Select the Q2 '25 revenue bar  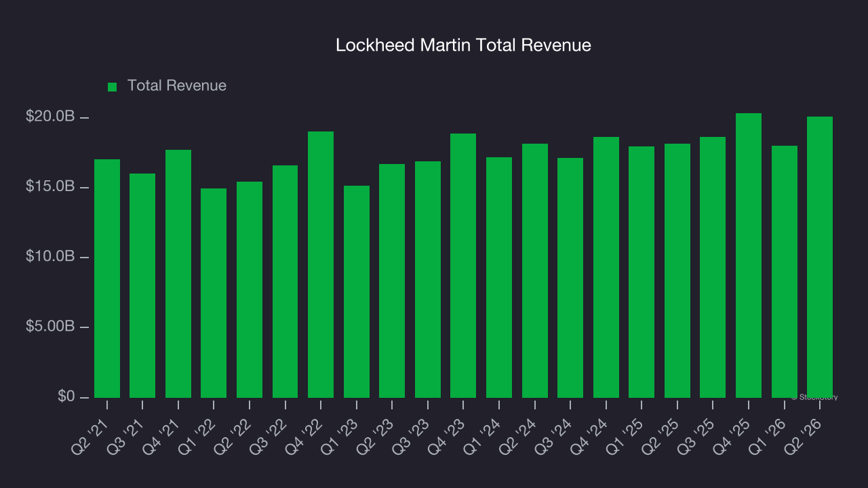tap(677, 270)
